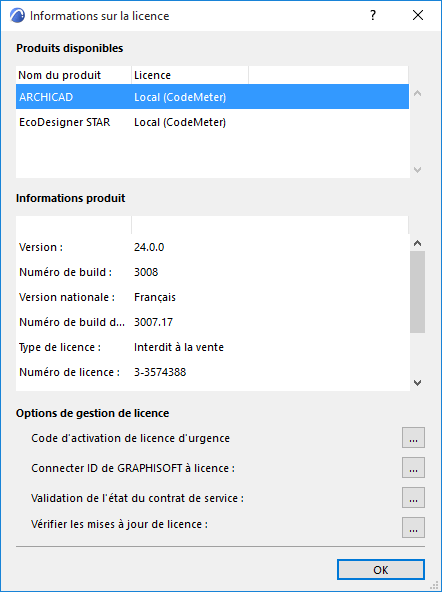Open Connecter ID de GRAPHISOFT options button
The image size is (442, 592).
pyautogui.click(x=413, y=467)
